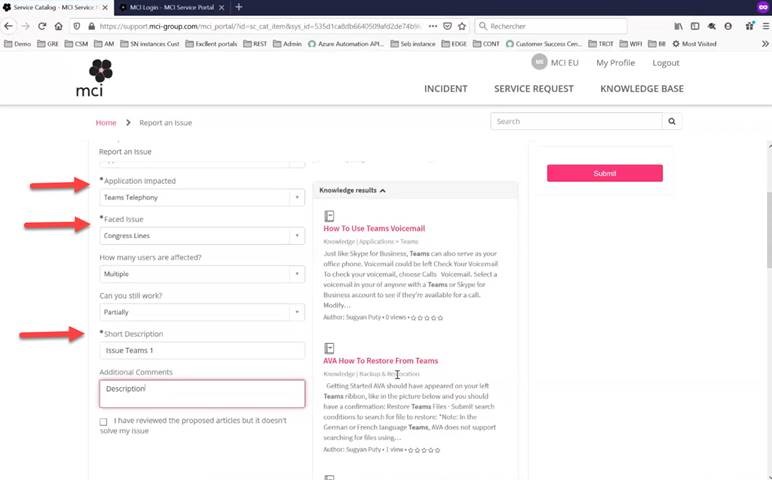Open the Firefox library icon
The height and width of the screenshot is (480, 772).
[x=678, y=26]
